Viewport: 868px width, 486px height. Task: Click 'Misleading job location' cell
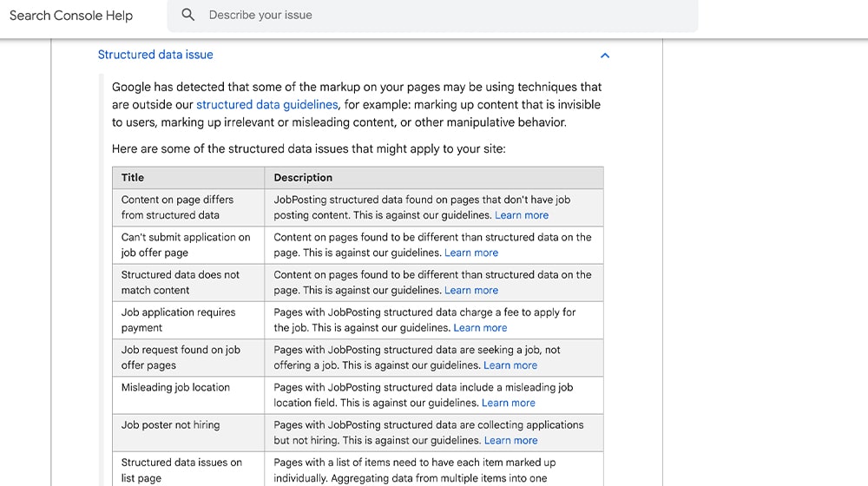[188, 396]
